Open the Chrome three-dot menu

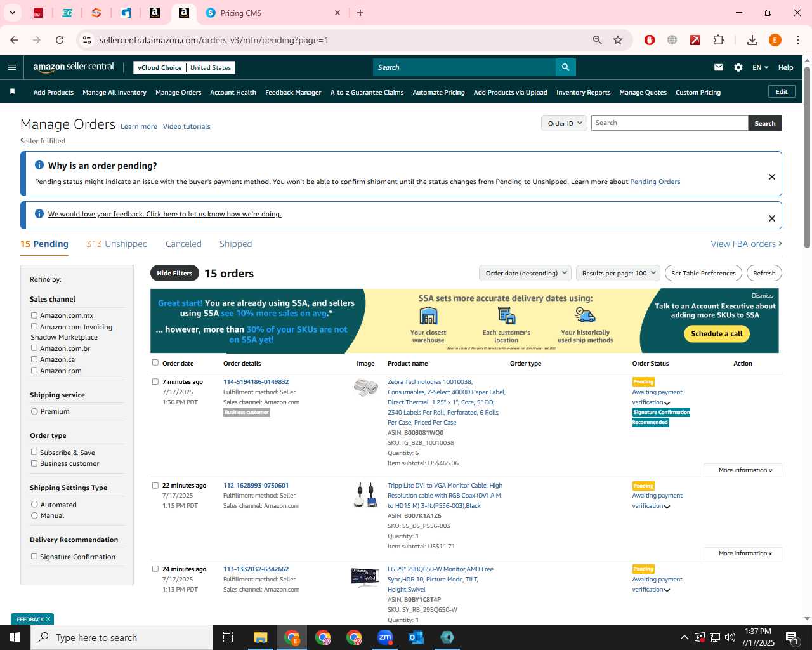pyautogui.click(x=798, y=40)
